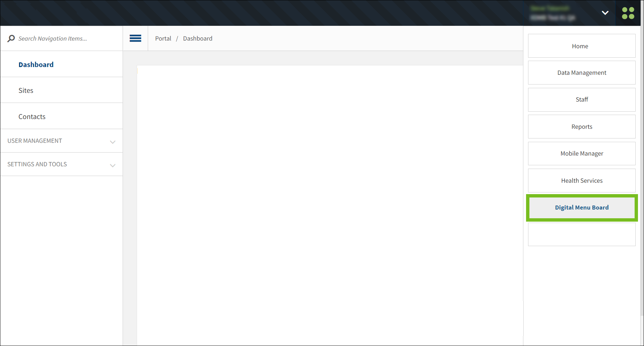Viewport: 644px width, 346px height.
Task: Click the search magnifier icon
Action: (x=11, y=38)
